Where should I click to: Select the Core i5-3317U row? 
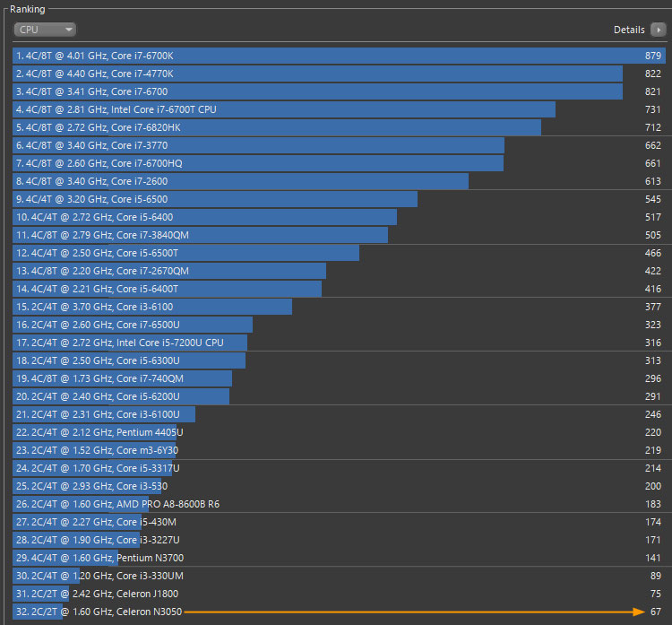(339, 468)
